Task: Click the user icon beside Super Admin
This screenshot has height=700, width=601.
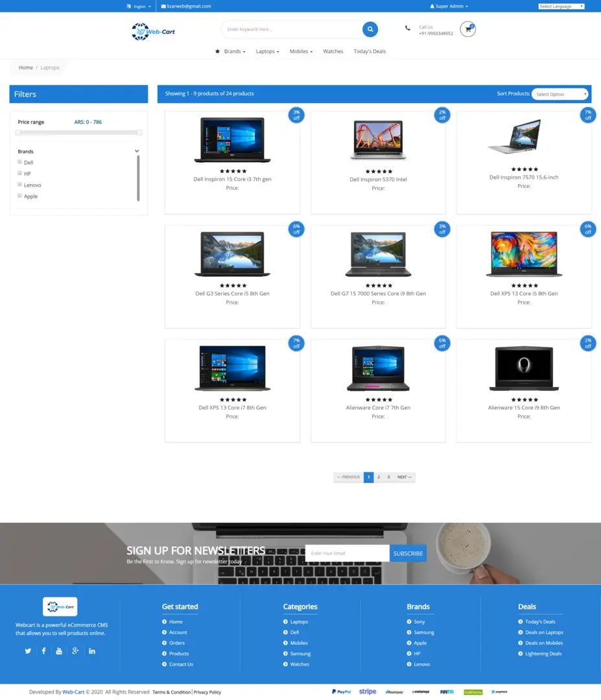Action: (432, 6)
